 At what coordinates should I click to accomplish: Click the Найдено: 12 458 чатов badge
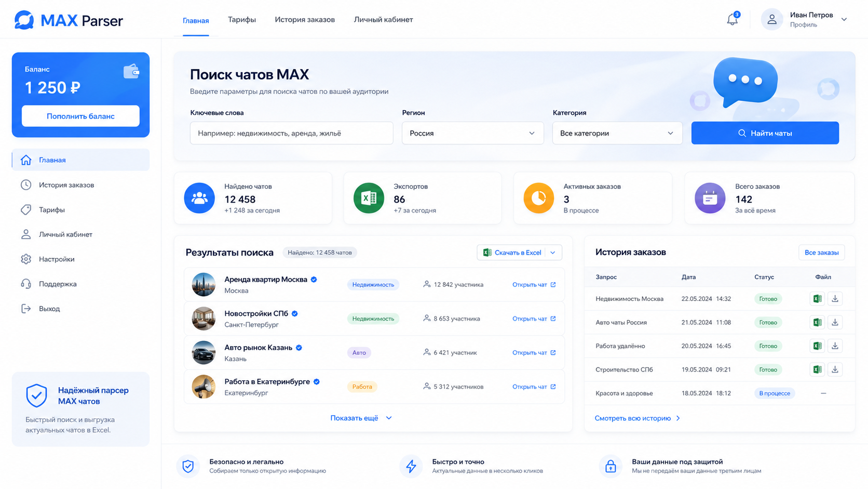pyautogui.click(x=320, y=253)
